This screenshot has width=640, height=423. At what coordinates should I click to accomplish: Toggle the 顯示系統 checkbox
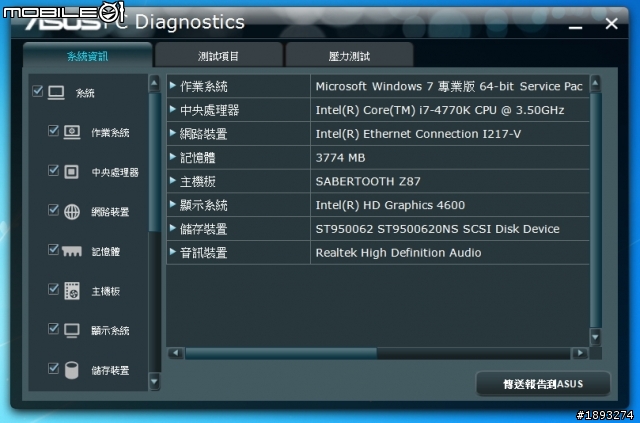pyautogui.click(x=53, y=328)
